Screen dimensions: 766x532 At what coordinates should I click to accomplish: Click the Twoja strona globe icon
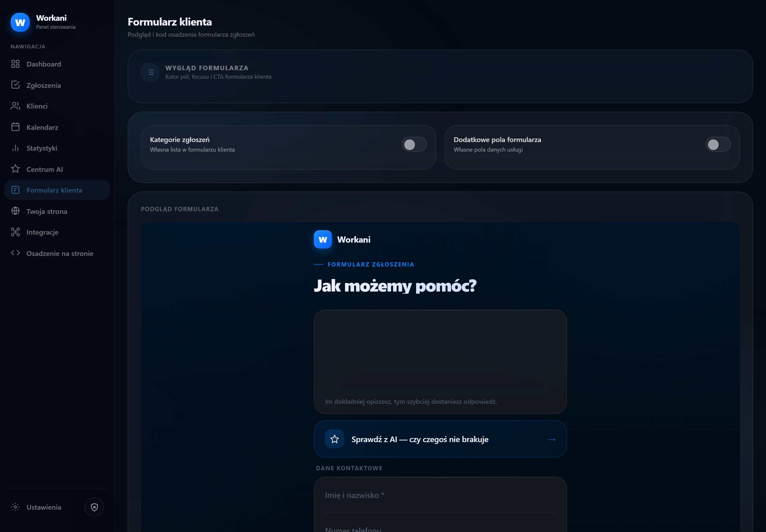click(x=15, y=211)
